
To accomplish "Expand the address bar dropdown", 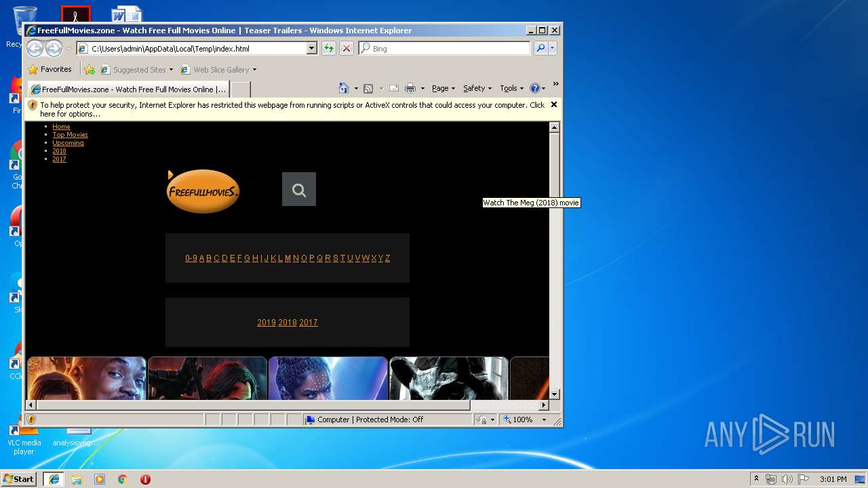I will tap(312, 48).
